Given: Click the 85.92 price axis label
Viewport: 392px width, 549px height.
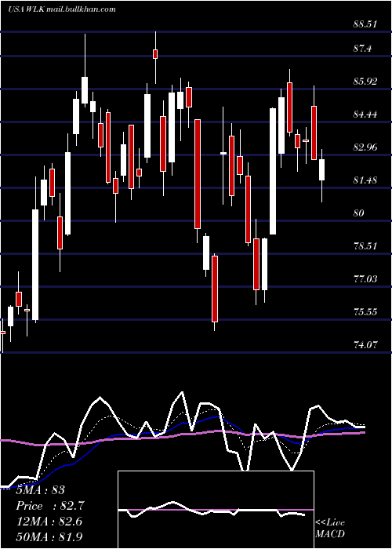Looking at the screenshot, I should click(x=365, y=82).
